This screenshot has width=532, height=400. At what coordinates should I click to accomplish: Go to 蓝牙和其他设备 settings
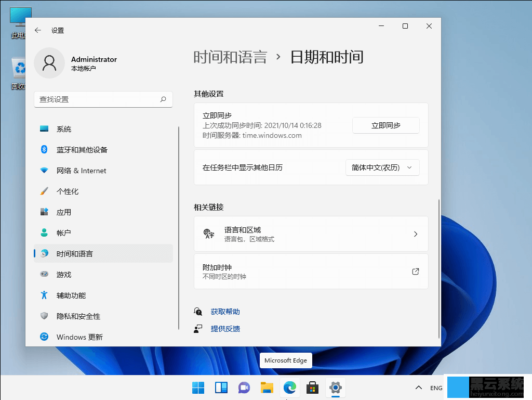click(82, 150)
